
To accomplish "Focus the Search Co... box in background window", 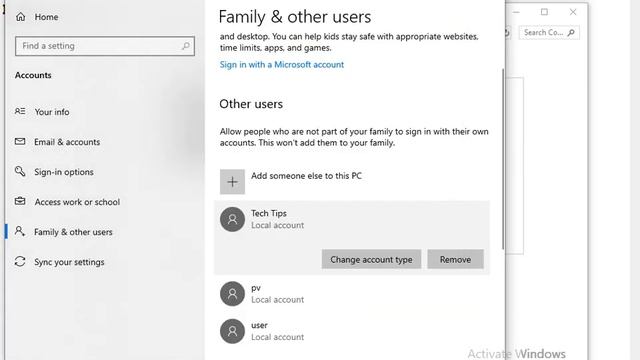I will click(549, 32).
